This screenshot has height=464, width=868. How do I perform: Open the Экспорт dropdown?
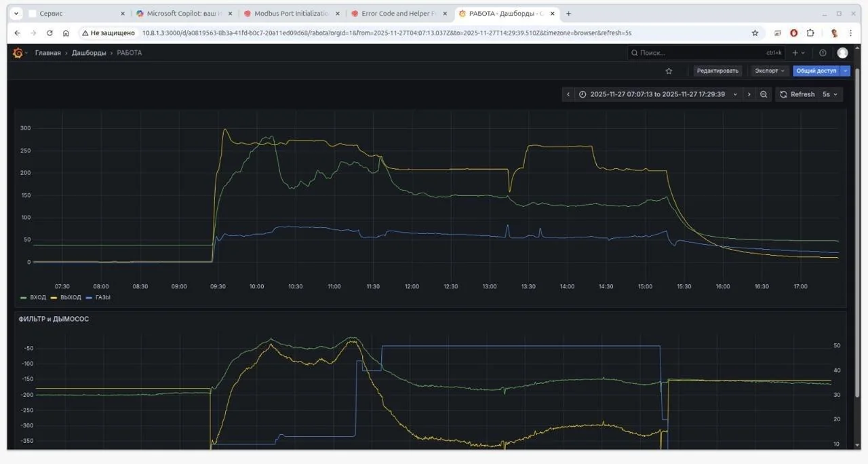769,71
